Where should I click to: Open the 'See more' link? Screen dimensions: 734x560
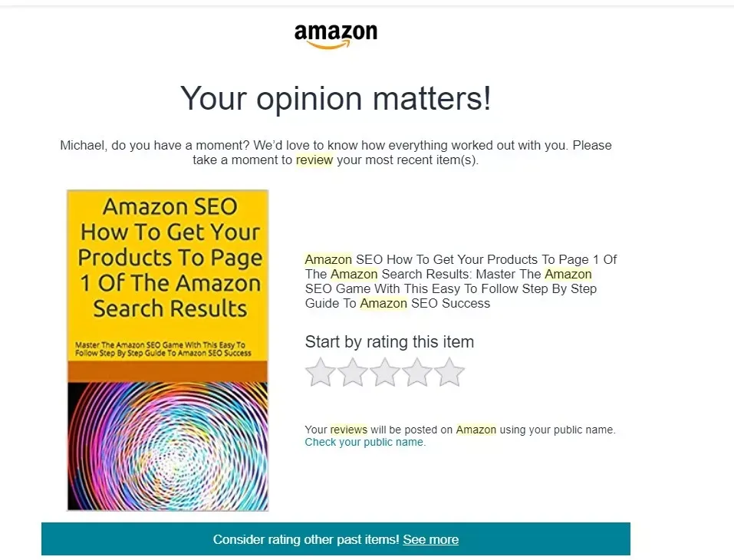tap(431, 539)
